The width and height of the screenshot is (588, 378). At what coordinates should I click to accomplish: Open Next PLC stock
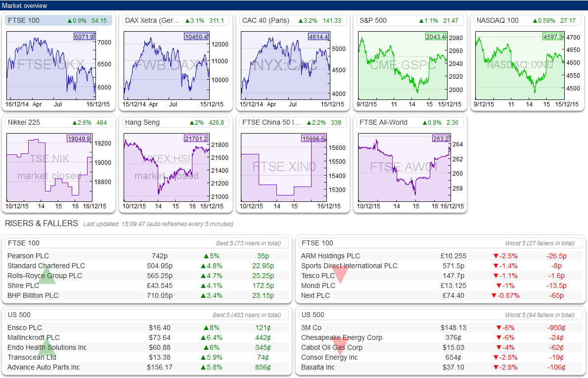tap(316, 295)
